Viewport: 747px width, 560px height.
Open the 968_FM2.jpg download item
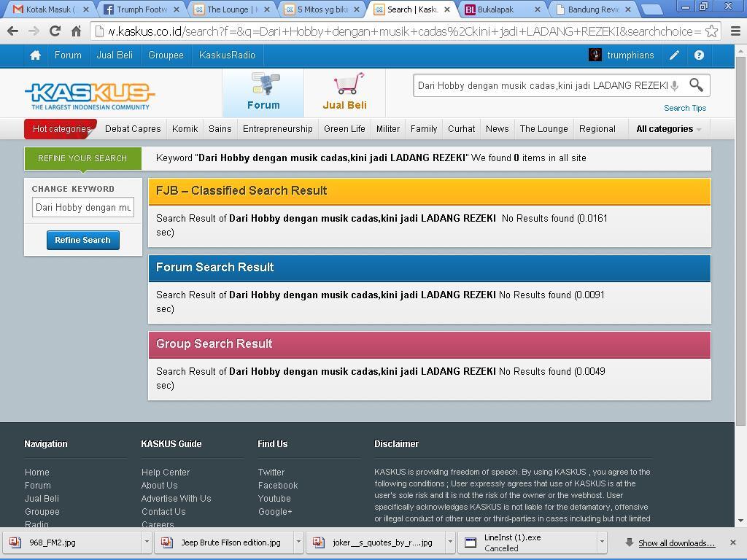pos(72,542)
